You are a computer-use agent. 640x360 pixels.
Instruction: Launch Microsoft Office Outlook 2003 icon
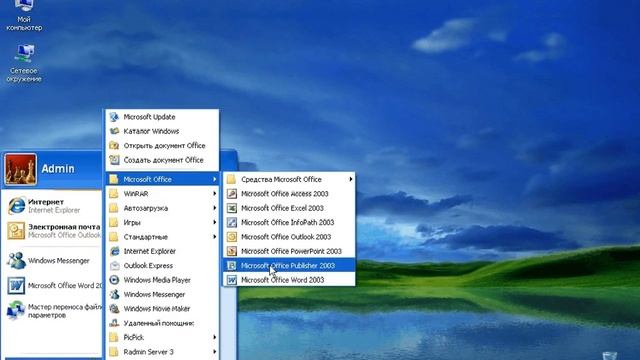tap(231, 237)
